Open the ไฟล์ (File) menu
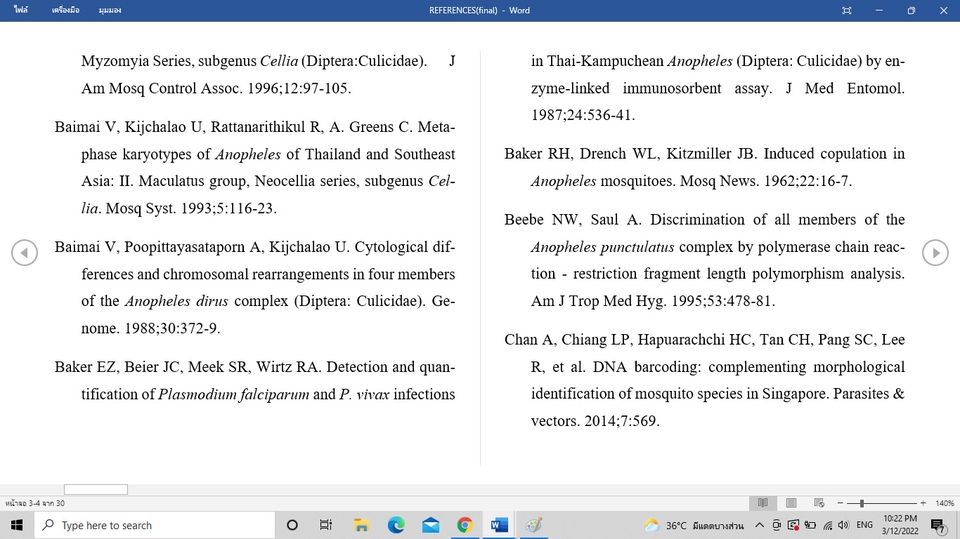This screenshot has width=960, height=539. [21, 10]
